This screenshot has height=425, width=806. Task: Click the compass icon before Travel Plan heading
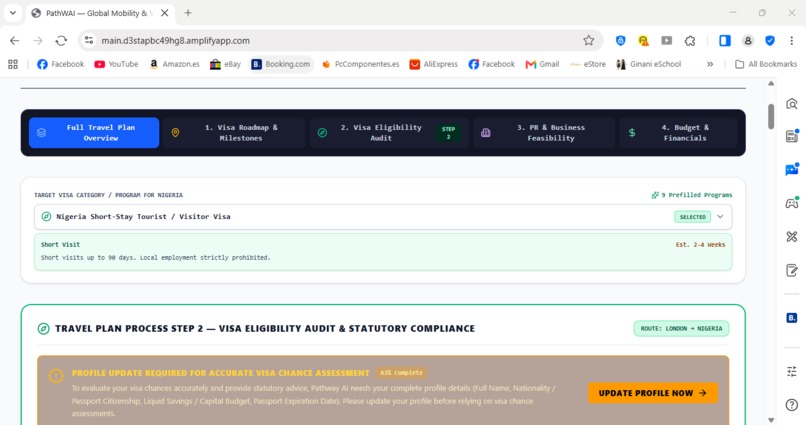coord(44,328)
